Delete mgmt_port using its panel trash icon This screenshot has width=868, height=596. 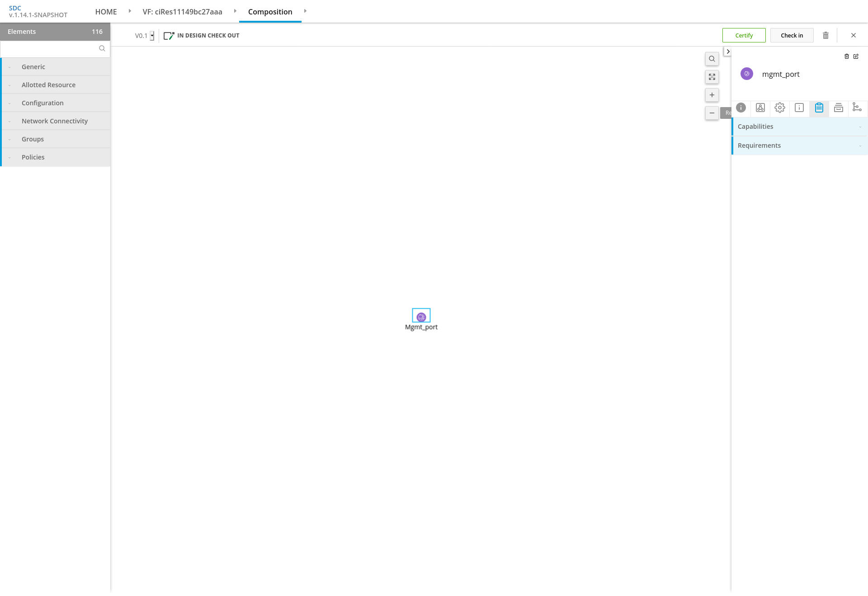click(846, 56)
